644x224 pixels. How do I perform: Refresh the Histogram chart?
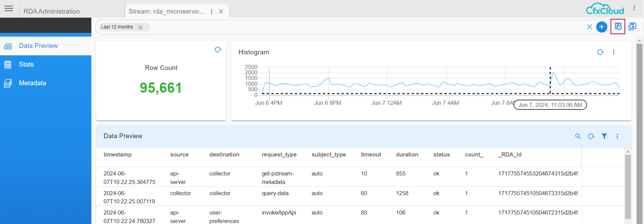[600, 52]
